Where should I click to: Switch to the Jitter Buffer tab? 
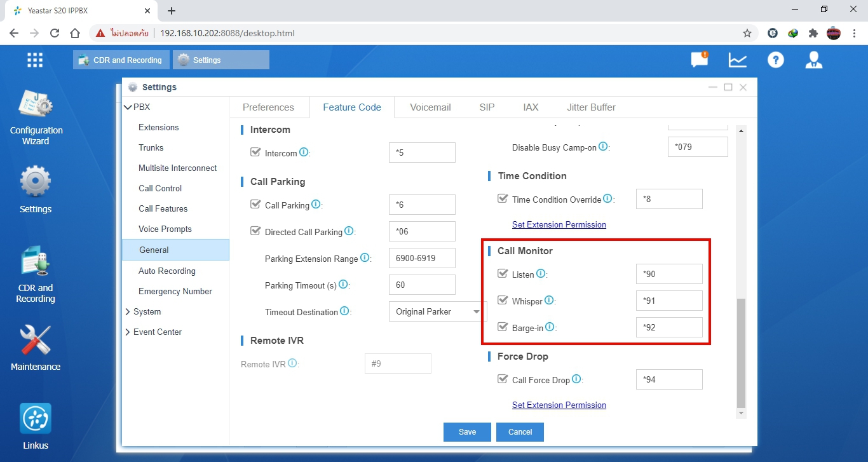coord(591,107)
